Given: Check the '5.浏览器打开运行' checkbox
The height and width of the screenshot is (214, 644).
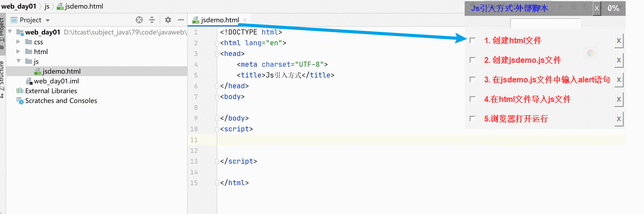Looking at the screenshot, I should point(472,119).
